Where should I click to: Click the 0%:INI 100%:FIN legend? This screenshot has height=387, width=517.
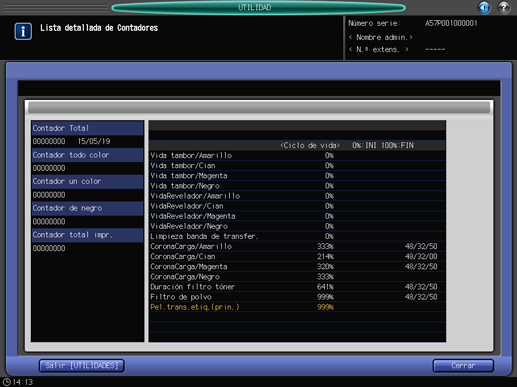click(x=383, y=146)
